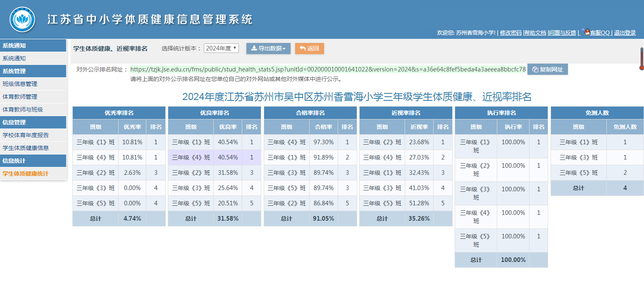Click the 近视率排名 table header
644x307 pixels.
[406, 113]
